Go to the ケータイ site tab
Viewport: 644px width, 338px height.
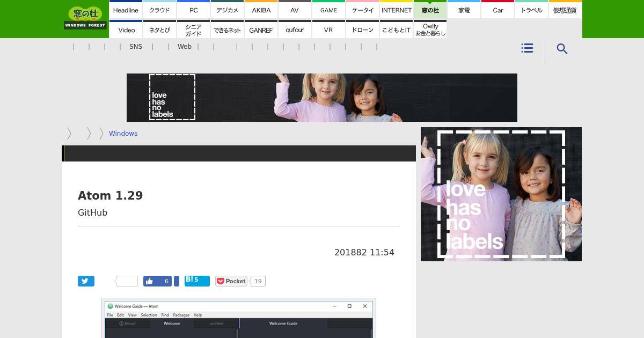(362, 10)
